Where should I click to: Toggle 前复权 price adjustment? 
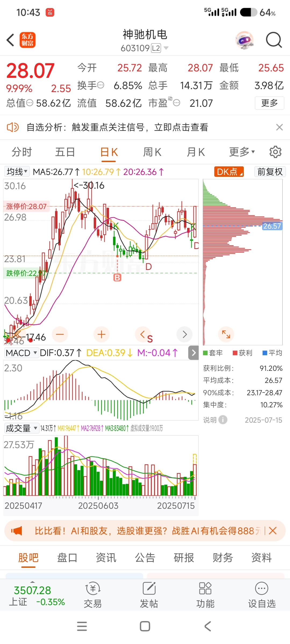tap(270, 172)
